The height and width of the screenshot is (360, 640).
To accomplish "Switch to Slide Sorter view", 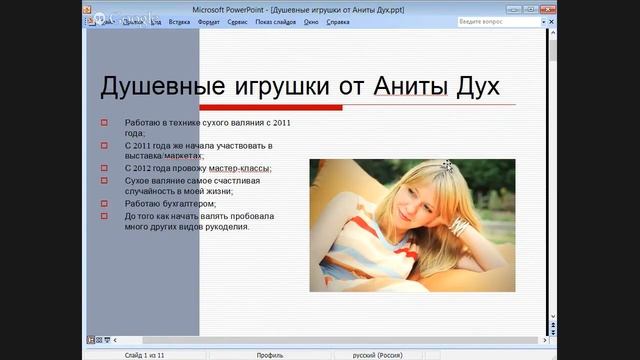I will [x=99, y=340].
